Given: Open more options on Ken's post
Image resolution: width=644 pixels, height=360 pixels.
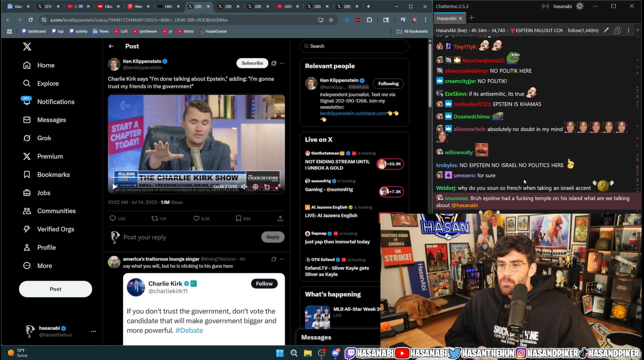Looking at the screenshot, I should 282,63.
